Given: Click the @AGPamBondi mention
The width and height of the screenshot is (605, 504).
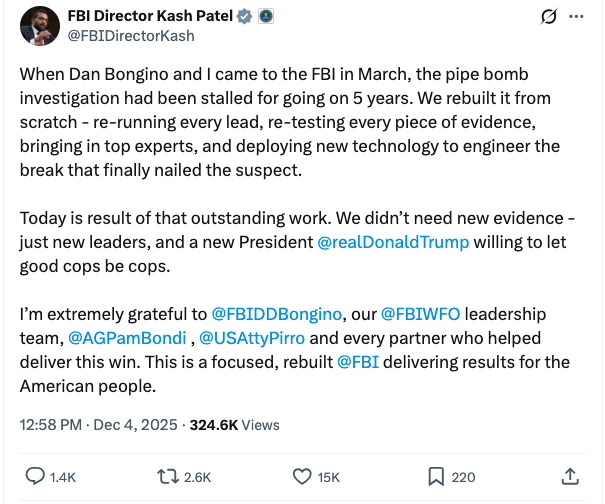Looking at the screenshot, I should 126,337.
